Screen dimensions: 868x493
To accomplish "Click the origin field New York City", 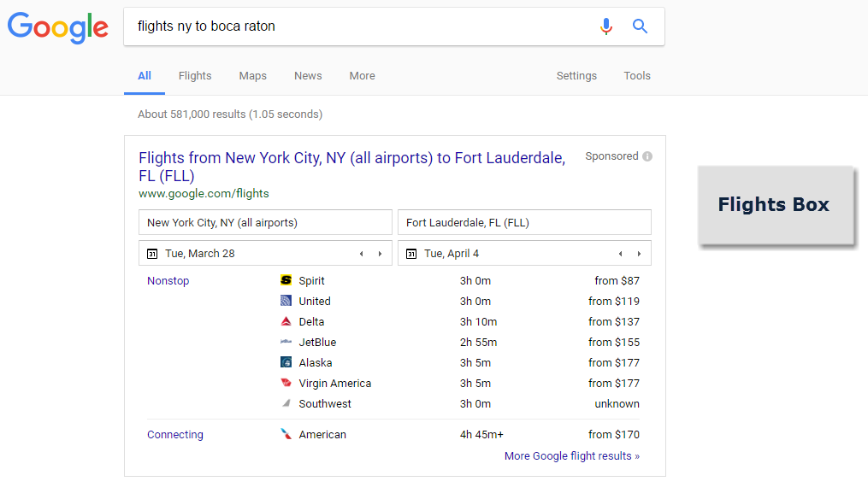I will (x=265, y=222).
